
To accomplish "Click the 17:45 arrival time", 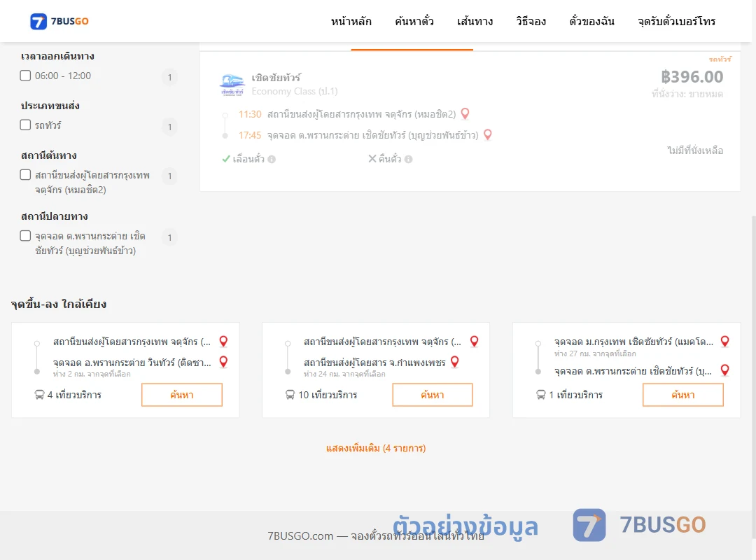I will point(250,135).
